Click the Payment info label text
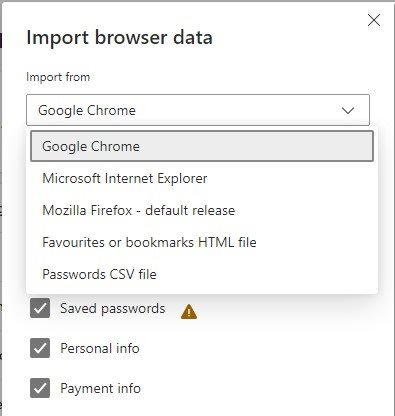Viewport: 395px width, 416px height. pos(100,389)
